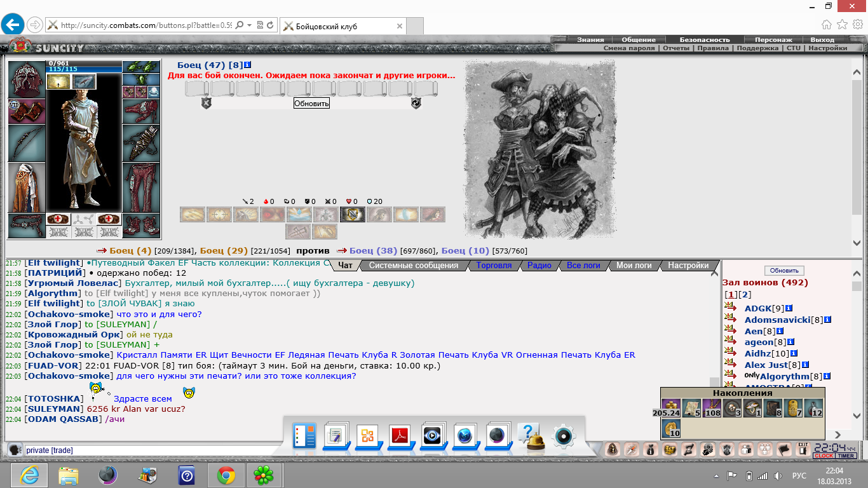Image resolution: width=868 pixels, height=488 pixels.
Task: Click the grey shield refresh icon
Action: tap(416, 103)
